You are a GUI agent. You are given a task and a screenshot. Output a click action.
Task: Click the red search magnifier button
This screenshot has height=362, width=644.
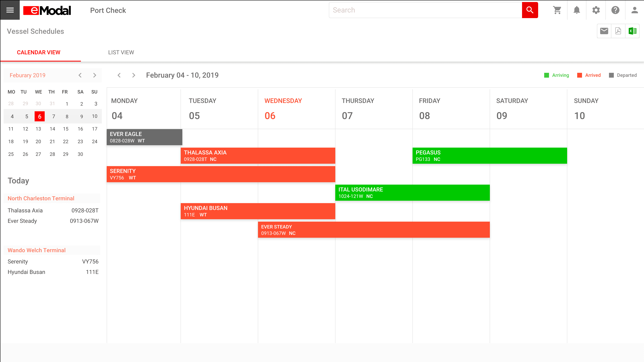(530, 10)
